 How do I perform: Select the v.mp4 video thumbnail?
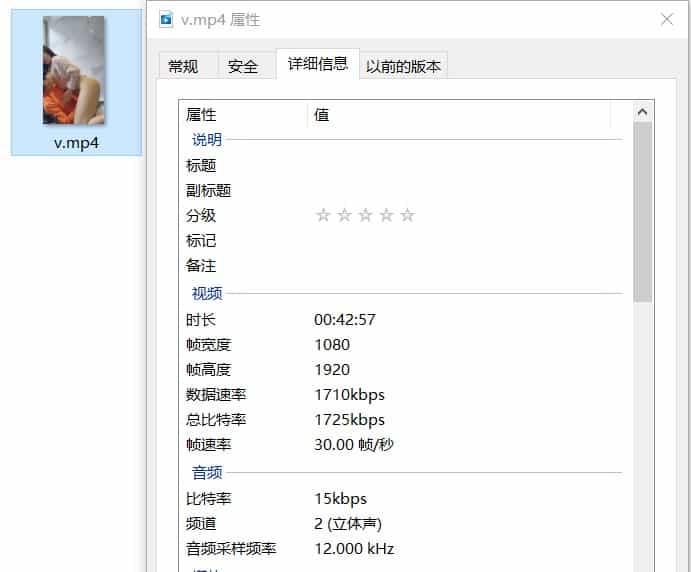tap(73, 70)
